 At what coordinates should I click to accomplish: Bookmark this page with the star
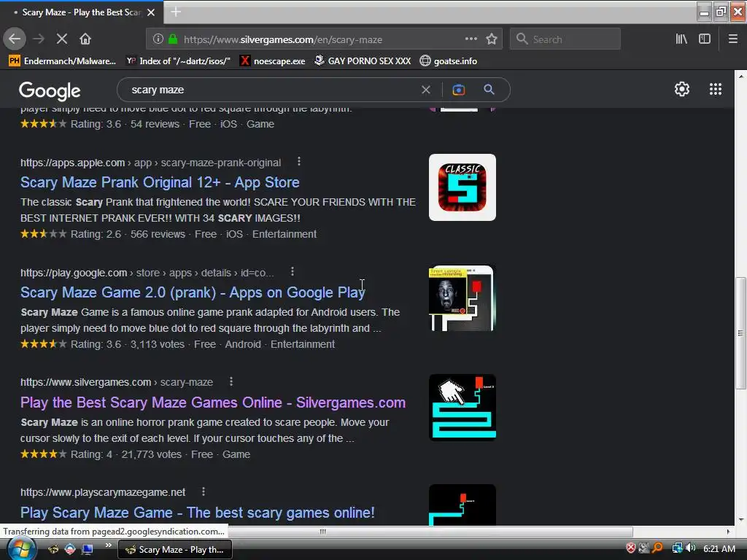click(x=492, y=39)
